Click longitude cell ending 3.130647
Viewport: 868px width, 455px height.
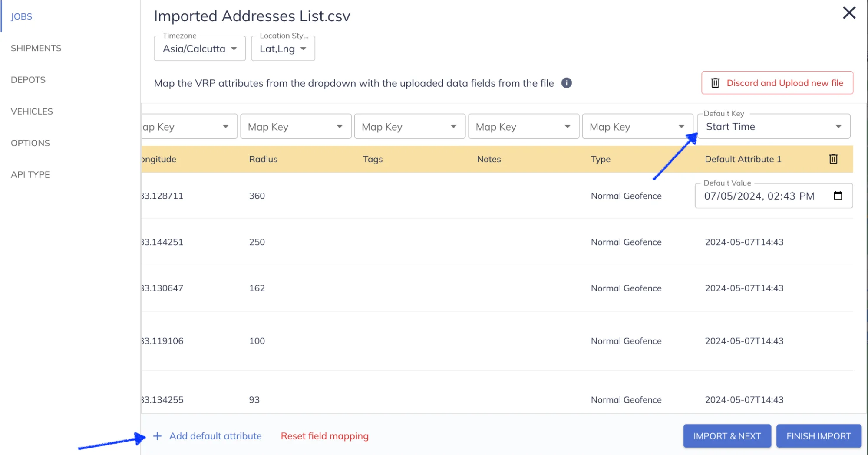tap(162, 288)
